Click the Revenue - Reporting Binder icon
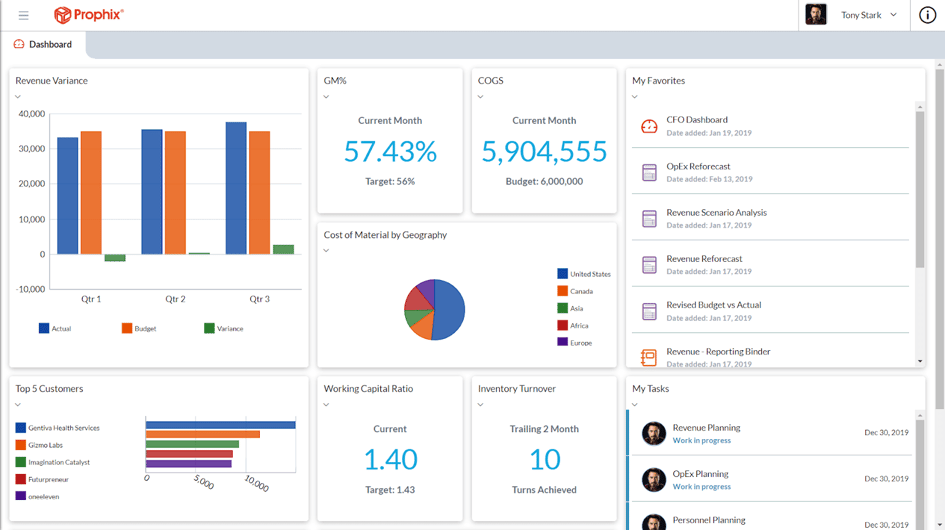945x530 pixels. [649, 357]
